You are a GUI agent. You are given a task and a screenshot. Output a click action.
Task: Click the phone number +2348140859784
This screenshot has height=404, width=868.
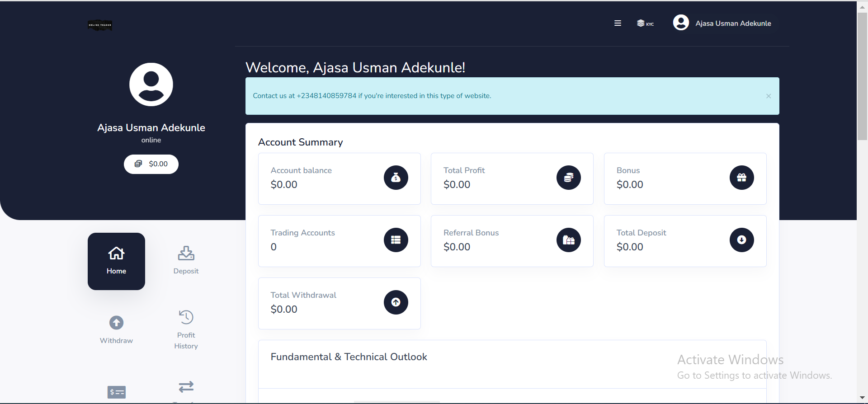point(326,96)
